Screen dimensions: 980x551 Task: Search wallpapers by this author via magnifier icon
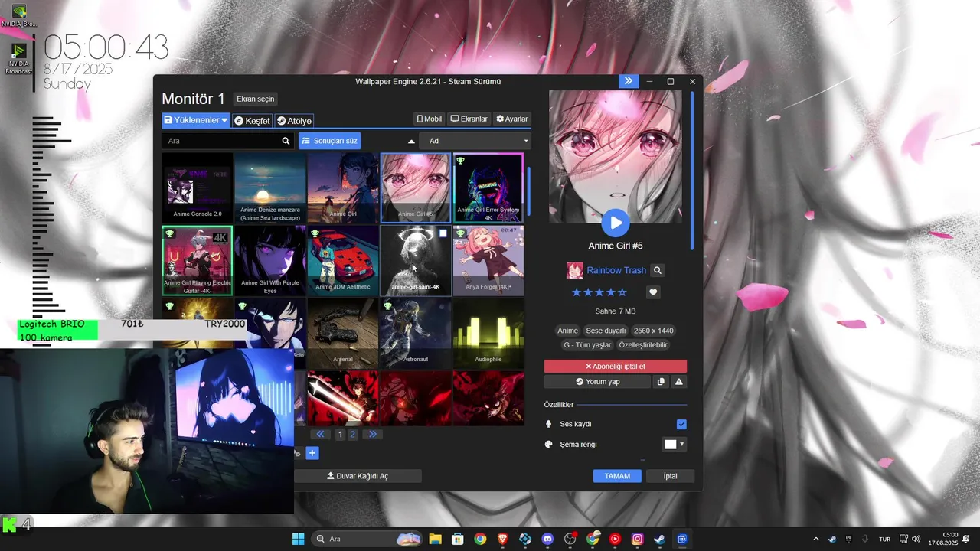point(658,270)
